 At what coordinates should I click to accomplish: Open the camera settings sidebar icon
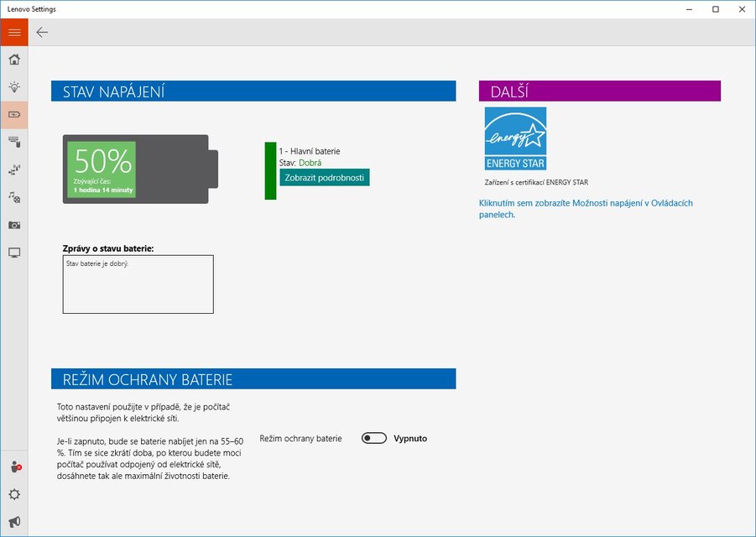pyautogui.click(x=14, y=225)
